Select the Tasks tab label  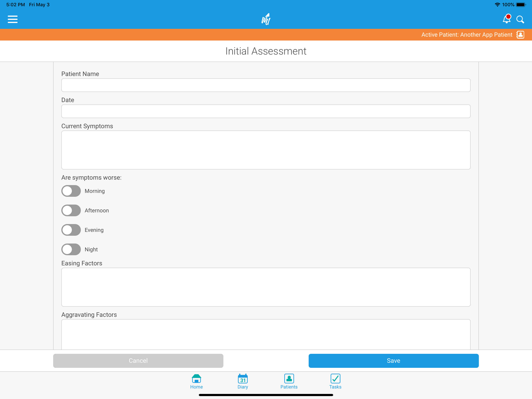tap(335, 387)
